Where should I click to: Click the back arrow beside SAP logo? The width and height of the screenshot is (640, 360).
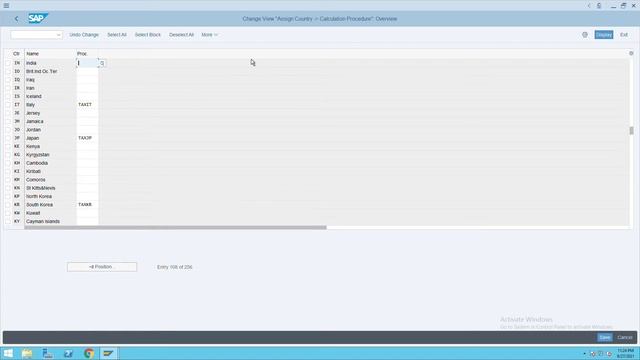(16, 19)
